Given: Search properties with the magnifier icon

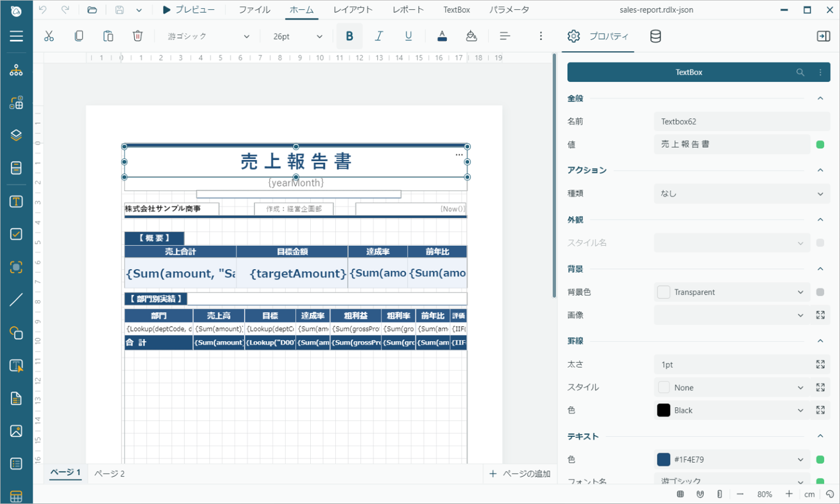Looking at the screenshot, I should [800, 72].
